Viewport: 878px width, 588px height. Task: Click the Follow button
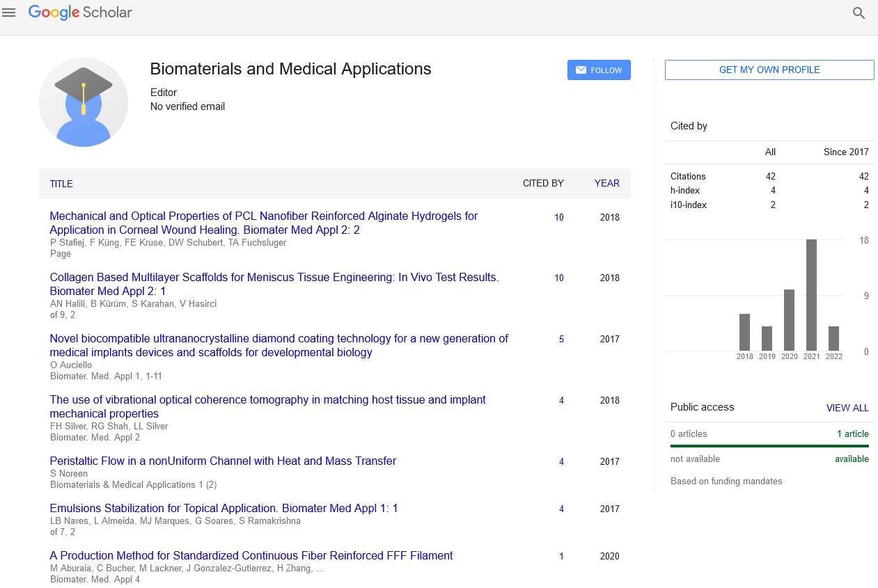point(599,70)
